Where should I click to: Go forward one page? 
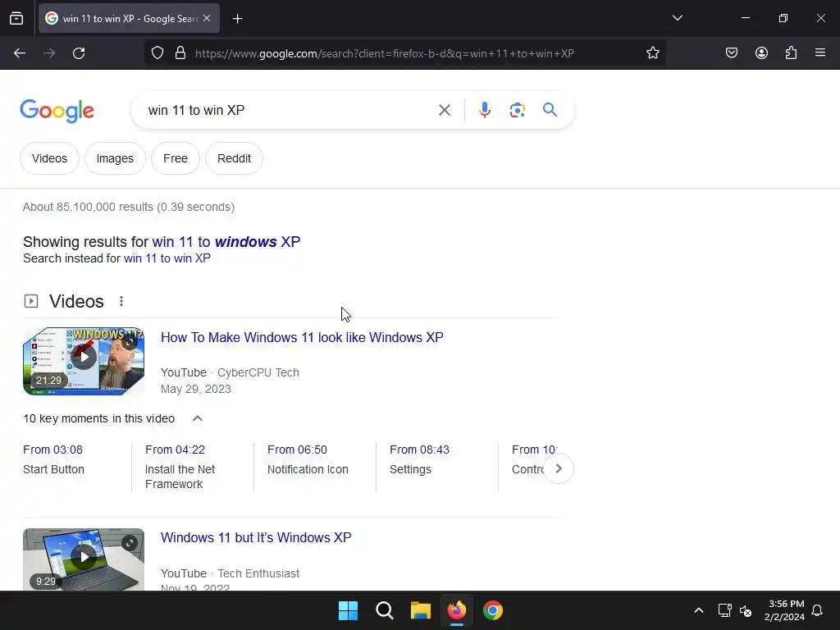click(49, 53)
